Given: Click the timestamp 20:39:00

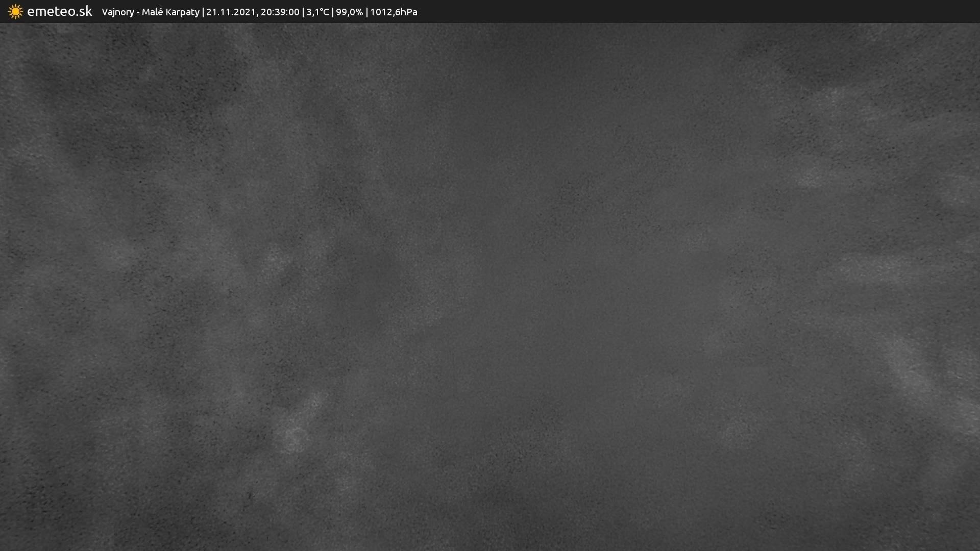Looking at the screenshot, I should click(x=280, y=12).
